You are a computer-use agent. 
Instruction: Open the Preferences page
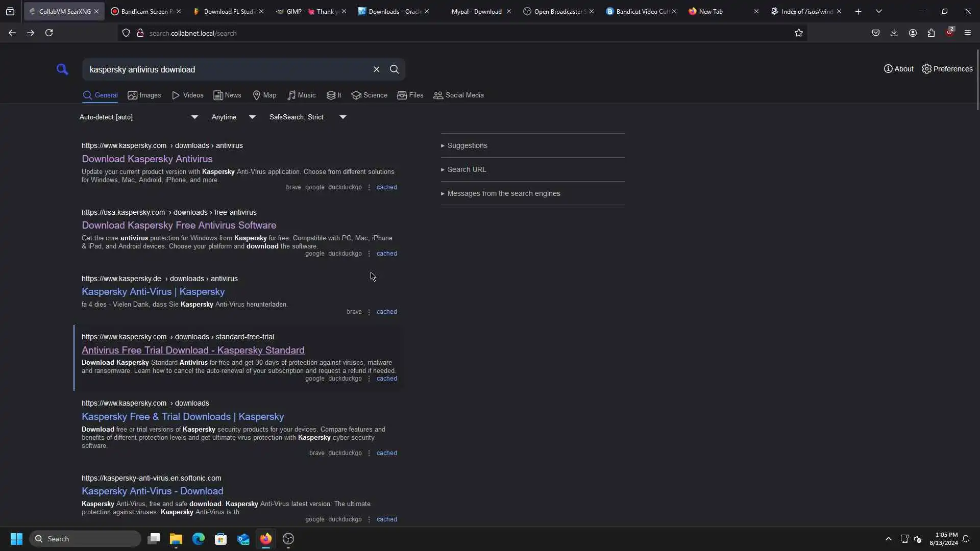[947, 69]
